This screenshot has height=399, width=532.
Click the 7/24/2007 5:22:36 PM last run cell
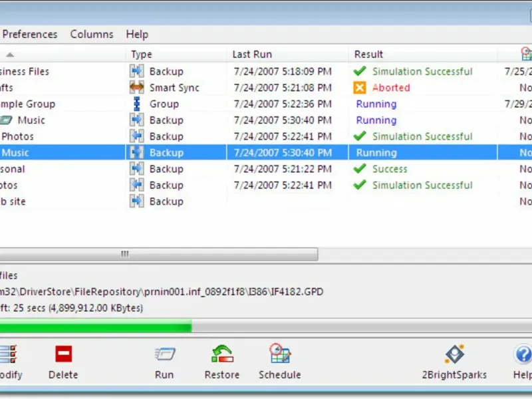point(283,104)
